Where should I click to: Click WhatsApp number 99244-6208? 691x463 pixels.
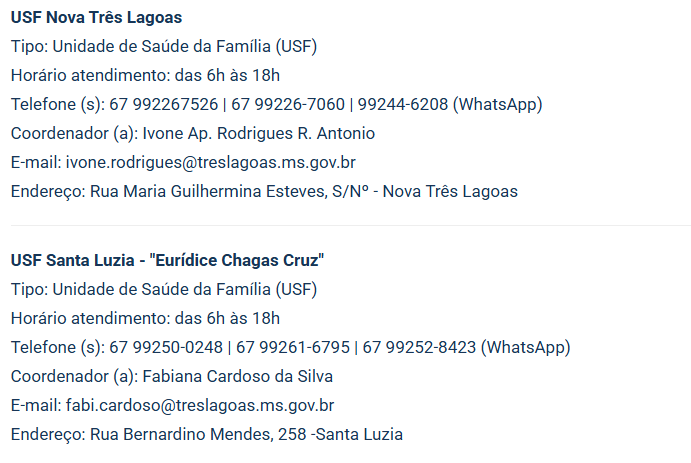[404, 105]
